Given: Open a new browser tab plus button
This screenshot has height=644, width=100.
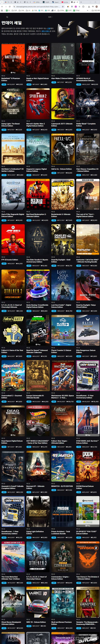Looking at the screenshot, I should coord(81,2).
